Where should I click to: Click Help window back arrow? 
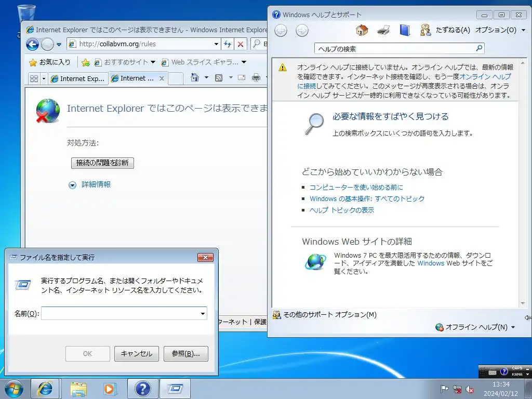point(281,31)
